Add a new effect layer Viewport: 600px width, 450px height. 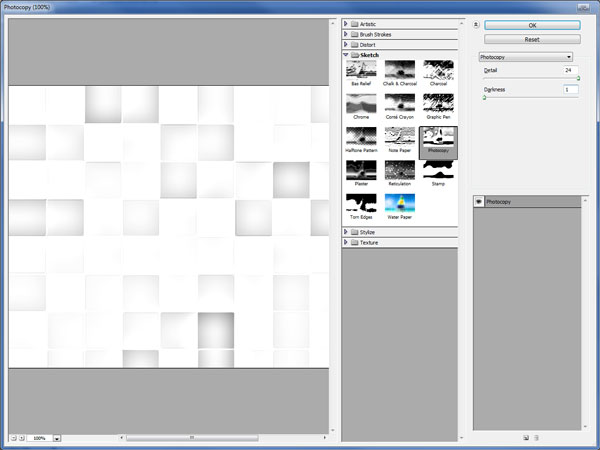click(x=526, y=437)
